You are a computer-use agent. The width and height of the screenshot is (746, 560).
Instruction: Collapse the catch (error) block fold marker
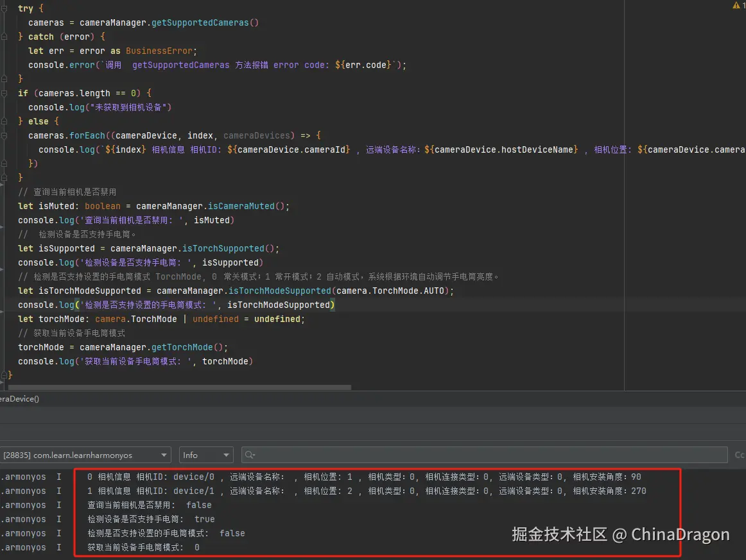pos(4,37)
